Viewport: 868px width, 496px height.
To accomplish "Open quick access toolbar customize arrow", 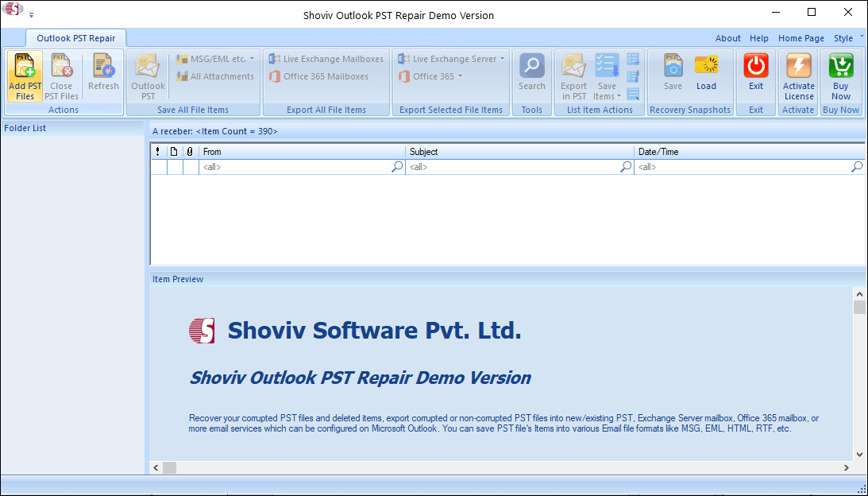I will (32, 16).
